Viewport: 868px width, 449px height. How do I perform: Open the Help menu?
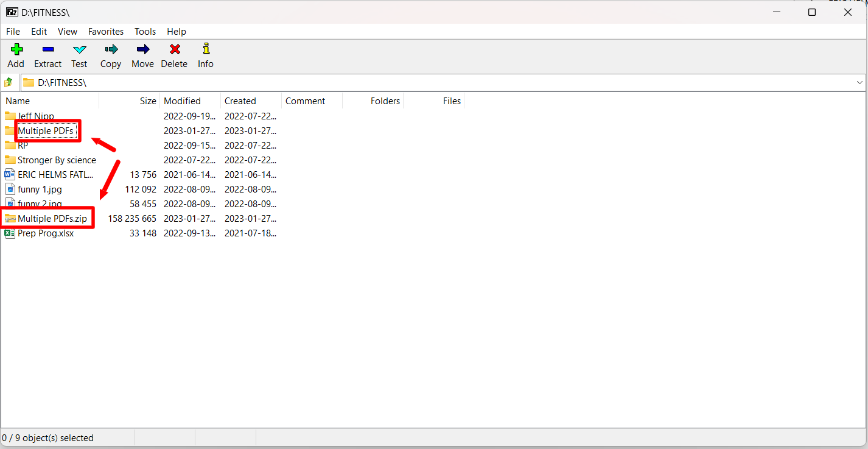click(x=177, y=32)
